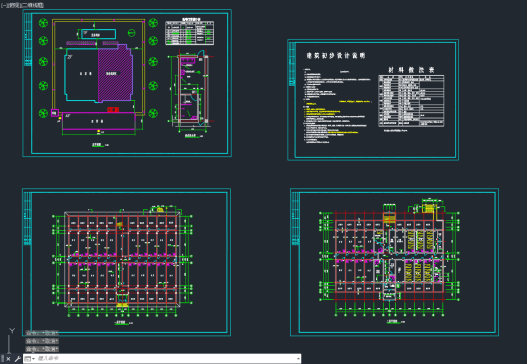Click the 建筑初步设计说明 title text
The image size is (527, 364).
click(x=335, y=56)
